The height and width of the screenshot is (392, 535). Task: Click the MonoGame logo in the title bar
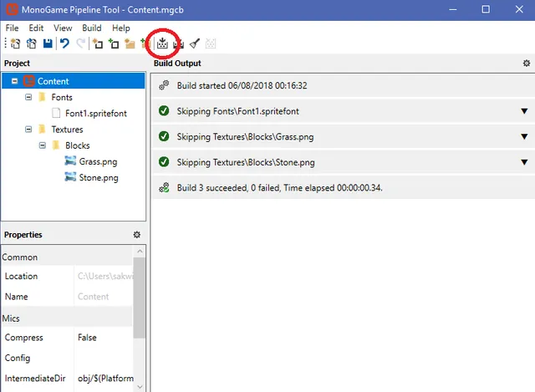[12, 9]
